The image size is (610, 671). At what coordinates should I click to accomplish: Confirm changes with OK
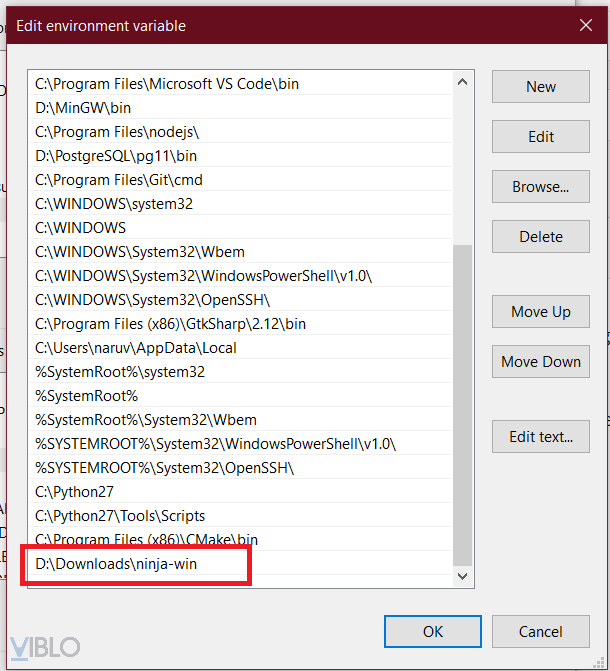[433, 632]
